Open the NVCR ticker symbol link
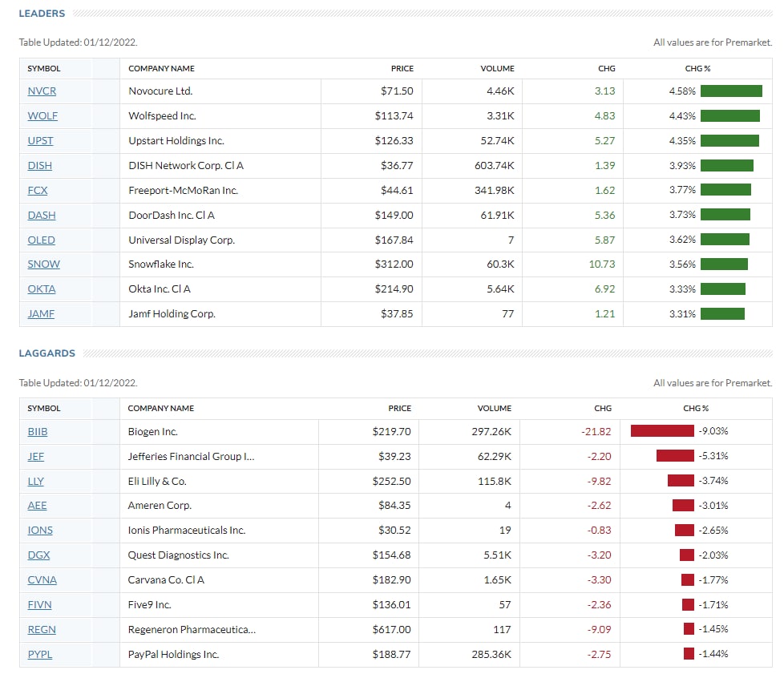Viewport: 784px width, 674px height. click(x=42, y=91)
